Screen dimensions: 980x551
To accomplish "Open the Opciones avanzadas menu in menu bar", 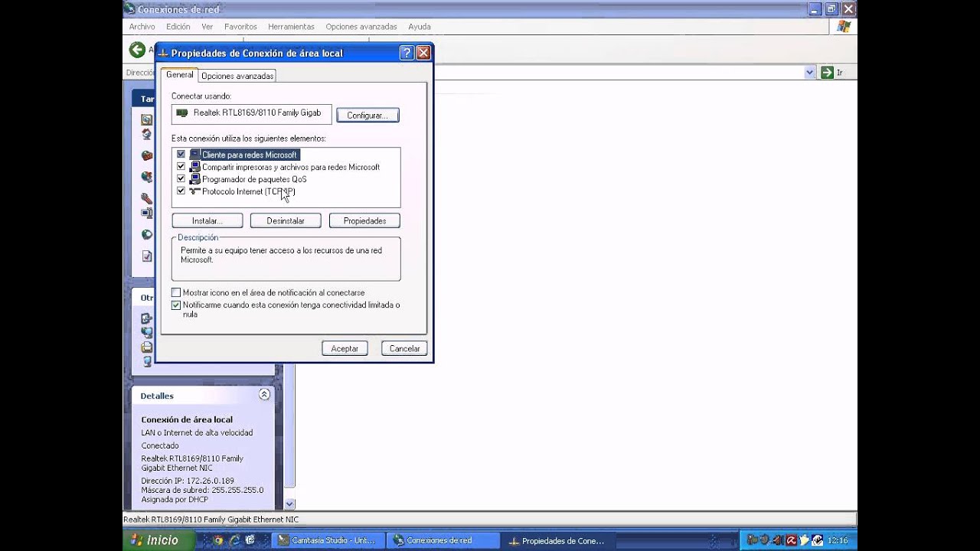I will pos(361,26).
